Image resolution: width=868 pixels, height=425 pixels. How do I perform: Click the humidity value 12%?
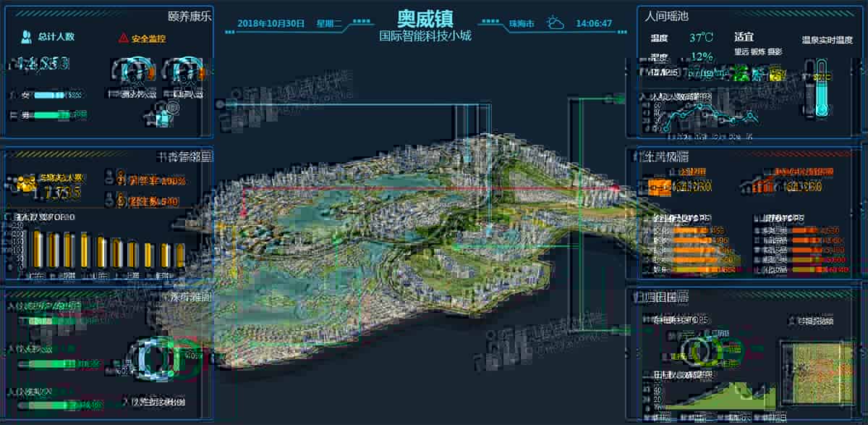[702, 56]
